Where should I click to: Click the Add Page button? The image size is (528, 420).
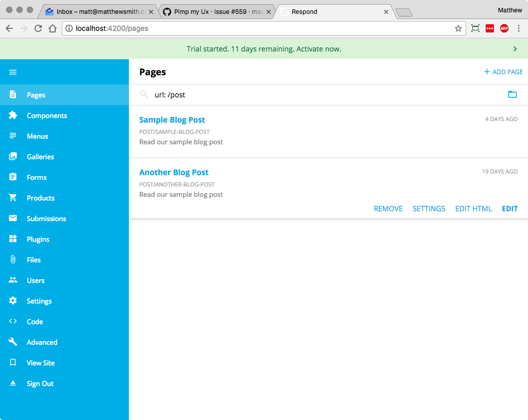point(503,72)
